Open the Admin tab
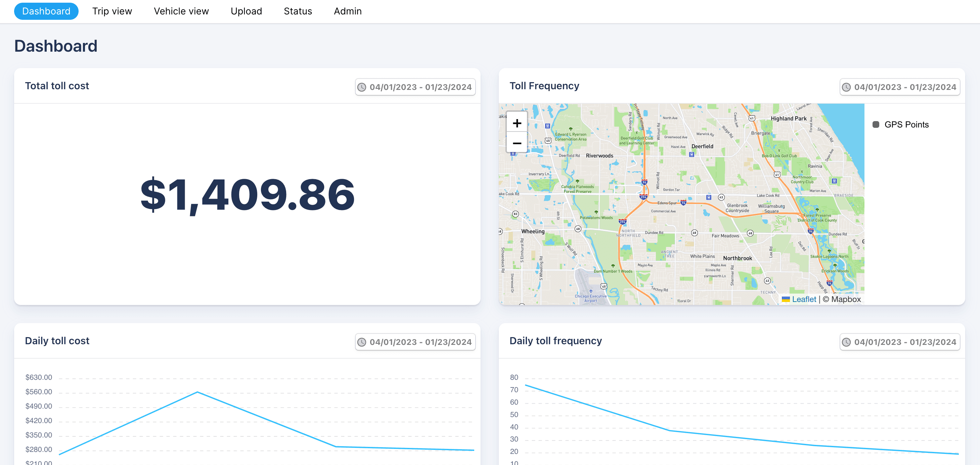The image size is (980, 465). pos(347,11)
